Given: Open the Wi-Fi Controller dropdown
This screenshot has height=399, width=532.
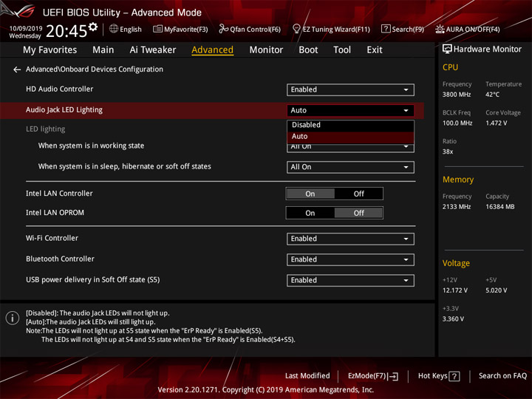Looking at the screenshot, I should coord(350,239).
